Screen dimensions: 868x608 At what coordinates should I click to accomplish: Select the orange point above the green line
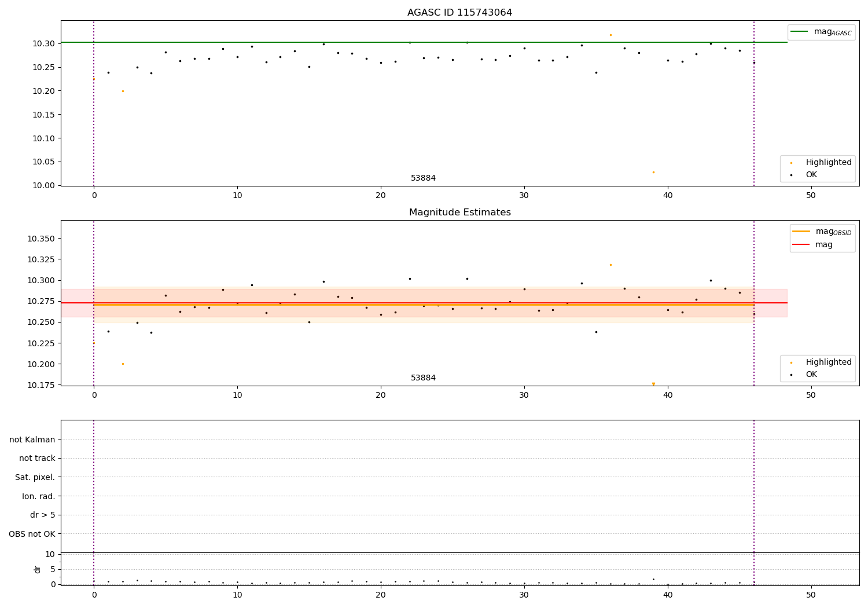(x=610, y=35)
